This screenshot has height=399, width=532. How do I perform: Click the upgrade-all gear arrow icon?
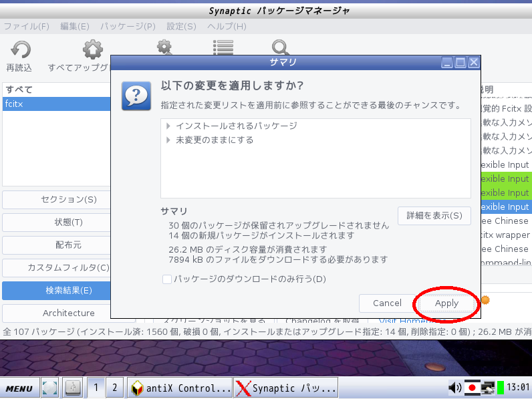(93, 49)
